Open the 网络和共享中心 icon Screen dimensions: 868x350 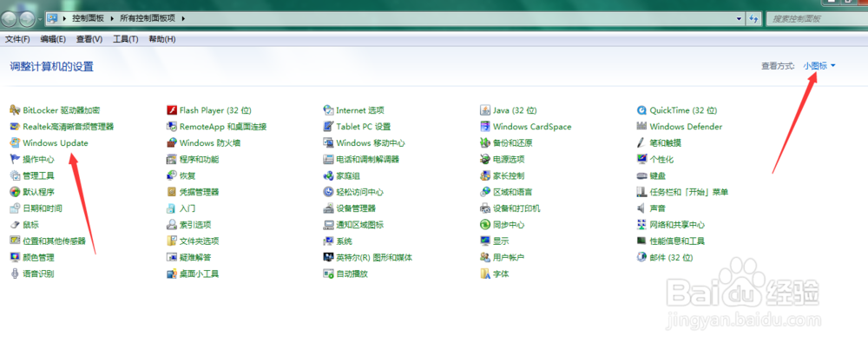642,225
